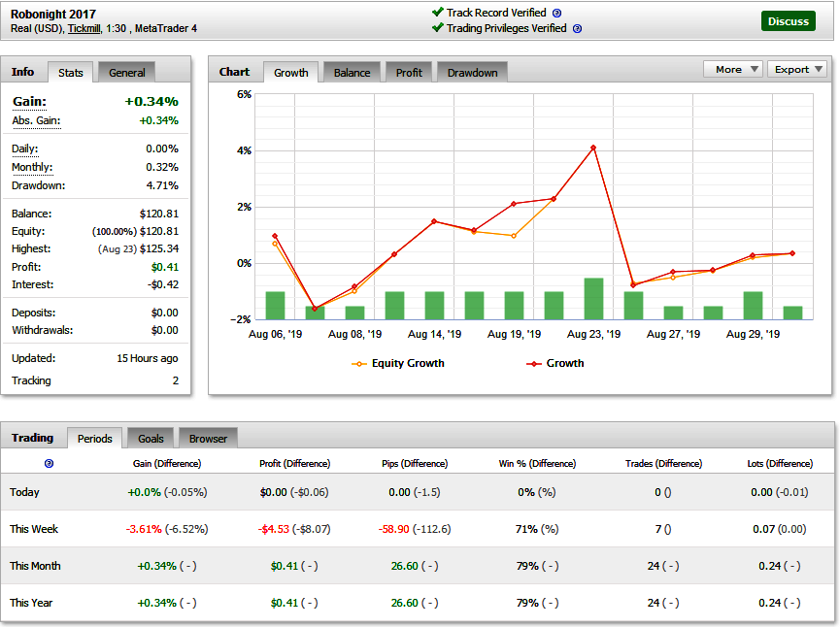Open the Periods trading tab
840x627 pixels.
(x=95, y=439)
